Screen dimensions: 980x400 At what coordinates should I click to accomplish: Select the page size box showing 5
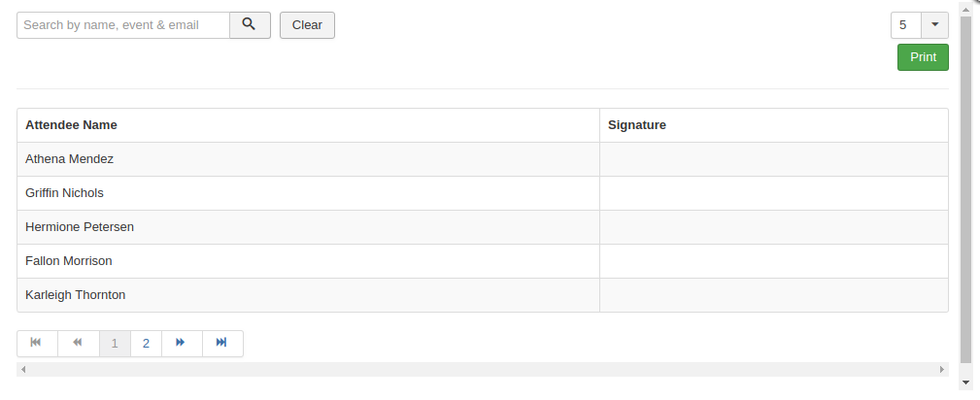click(905, 25)
